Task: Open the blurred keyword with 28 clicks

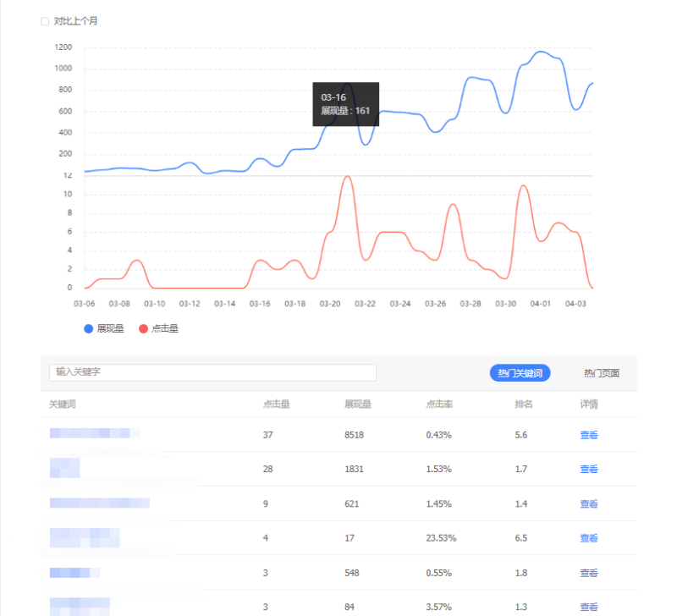Action: click(64, 468)
